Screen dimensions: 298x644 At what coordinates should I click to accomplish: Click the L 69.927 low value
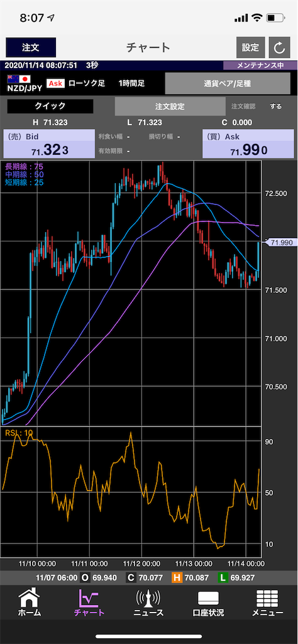pos(236,578)
